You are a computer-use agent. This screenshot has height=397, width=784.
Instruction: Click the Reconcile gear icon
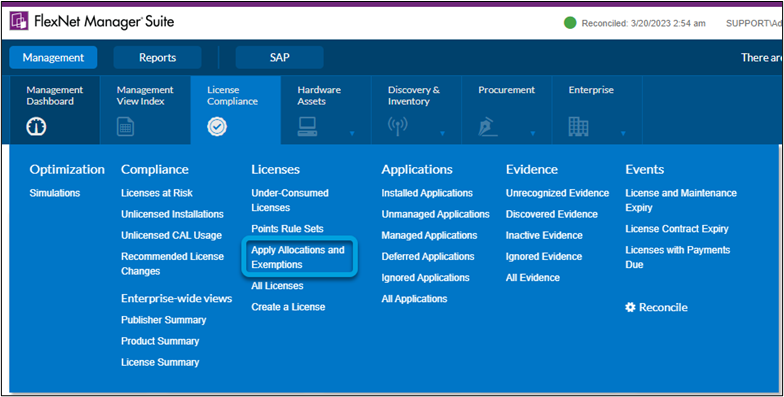[x=630, y=307]
